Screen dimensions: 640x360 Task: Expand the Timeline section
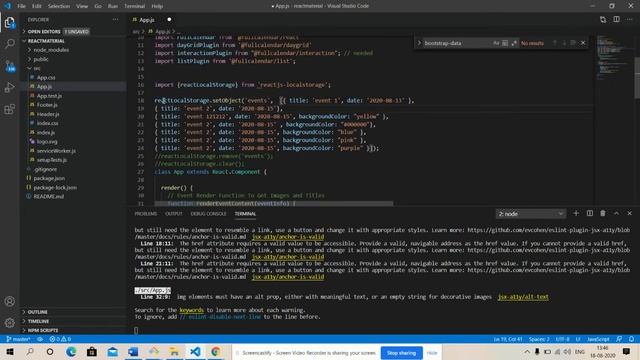point(38,321)
